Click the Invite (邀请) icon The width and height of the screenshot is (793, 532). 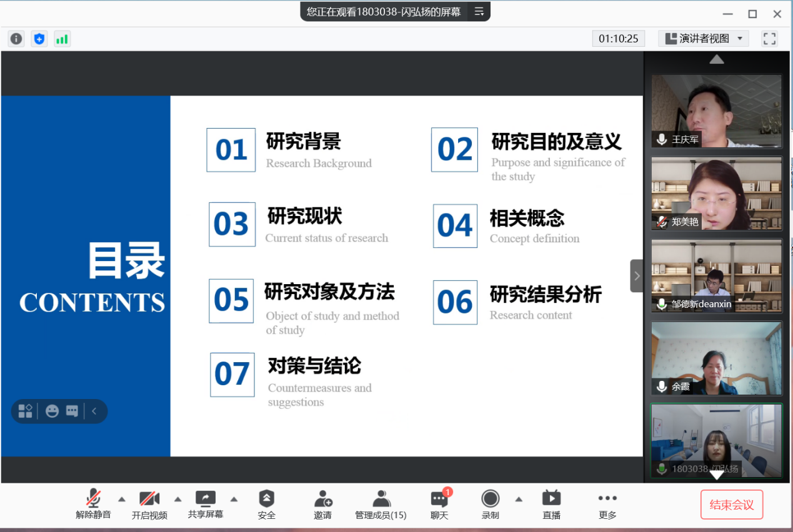click(323, 504)
